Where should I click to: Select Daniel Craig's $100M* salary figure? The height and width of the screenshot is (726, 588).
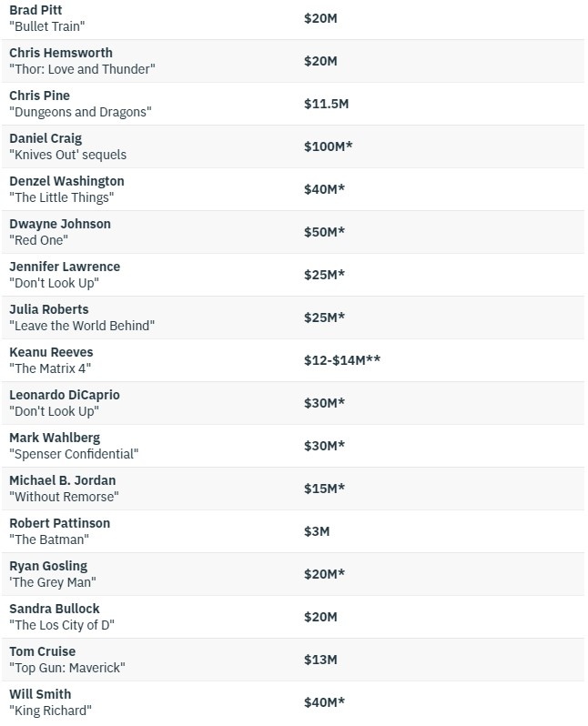click(x=328, y=146)
